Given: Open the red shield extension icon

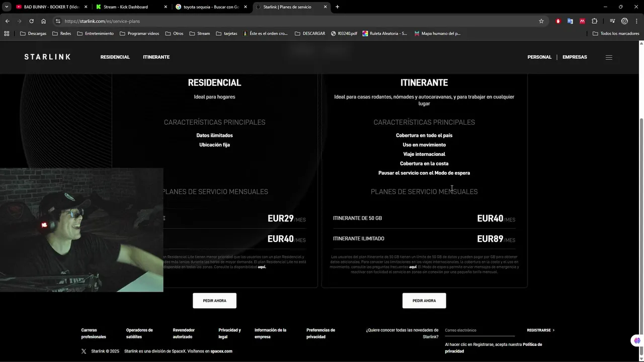Looking at the screenshot, I should click(x=558, y=21).
